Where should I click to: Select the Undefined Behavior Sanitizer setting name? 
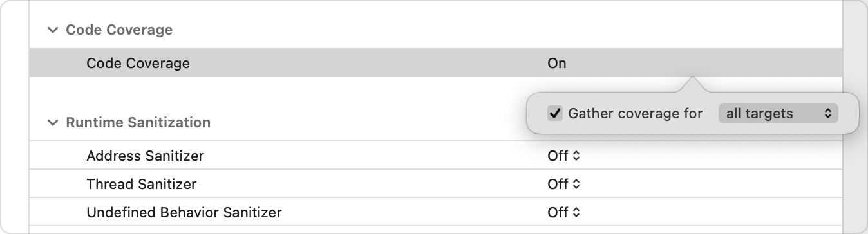184,212
